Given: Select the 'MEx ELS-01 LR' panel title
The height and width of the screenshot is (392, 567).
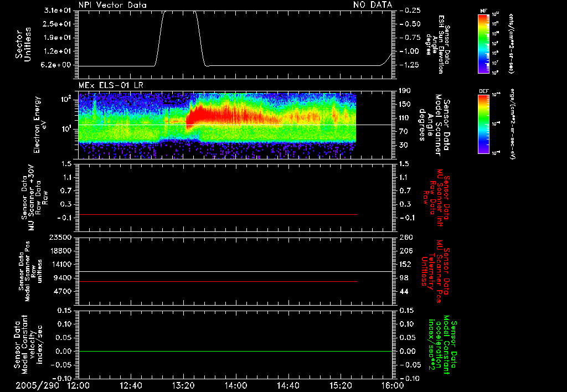Looking at the screenshot, I should pyautogui.click(x=111, y=85).
